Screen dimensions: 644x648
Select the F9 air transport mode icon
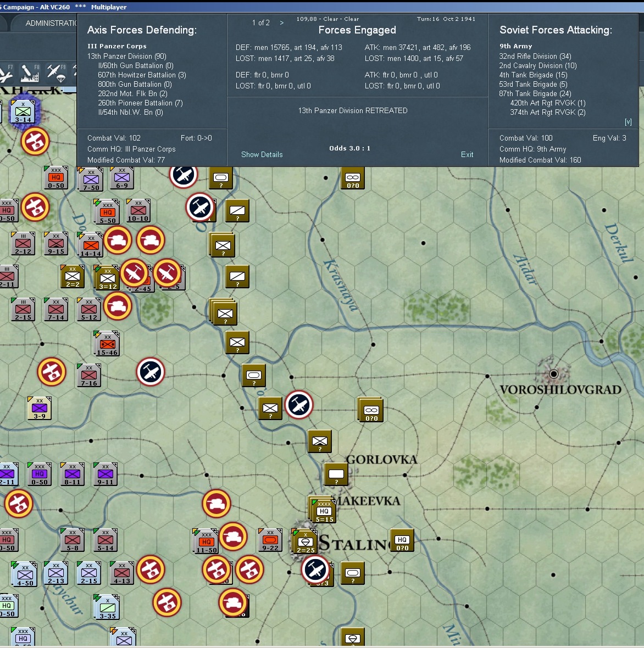click(x=56, y=73)
